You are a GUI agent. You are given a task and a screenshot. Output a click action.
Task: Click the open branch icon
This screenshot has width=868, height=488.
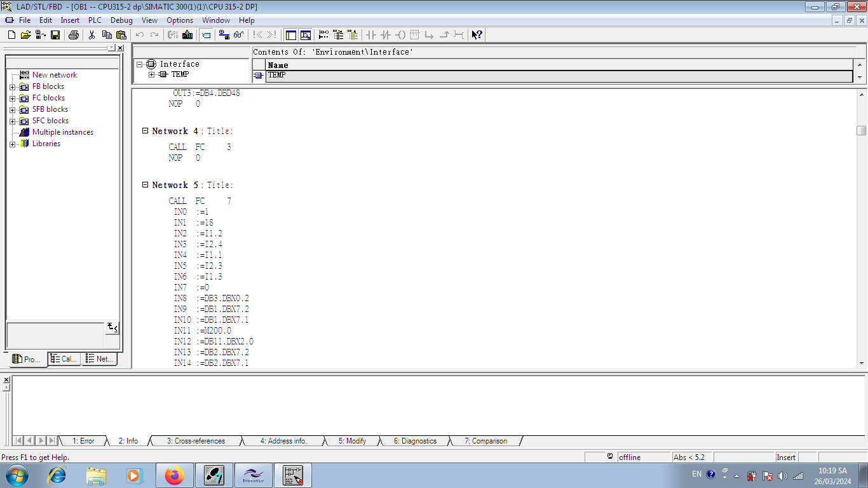(x=430, y=35)
